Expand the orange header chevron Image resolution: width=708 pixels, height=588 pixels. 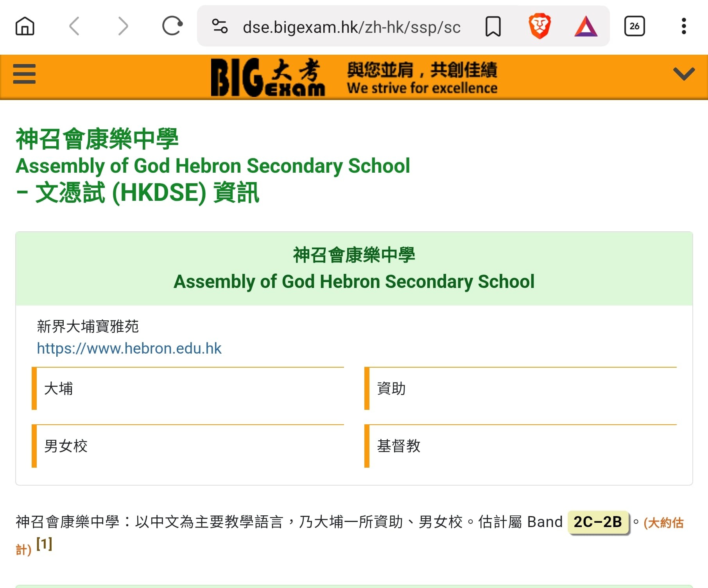pyautogui.click(x=683, y=74)
